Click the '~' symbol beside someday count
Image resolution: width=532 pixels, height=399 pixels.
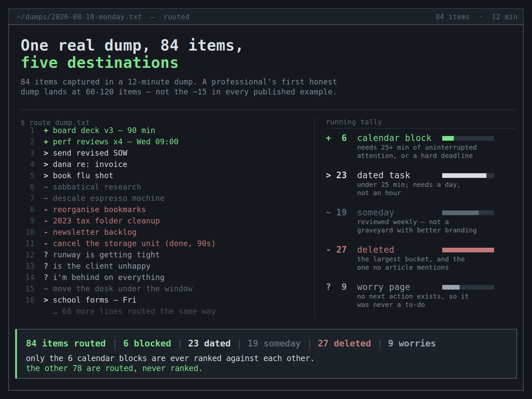[x=329, y=212]
